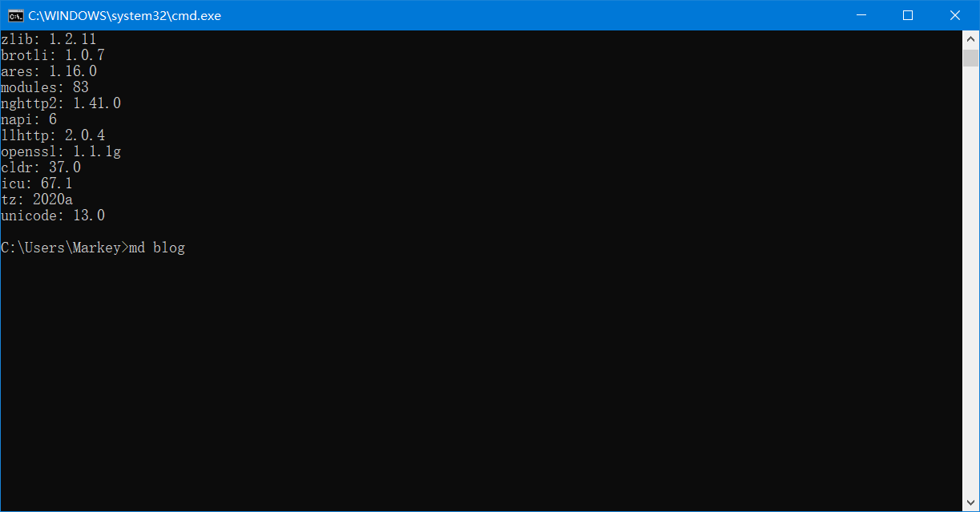Click the scrollbar up arrow
The image size is (980, 512).
click(970, 38)
